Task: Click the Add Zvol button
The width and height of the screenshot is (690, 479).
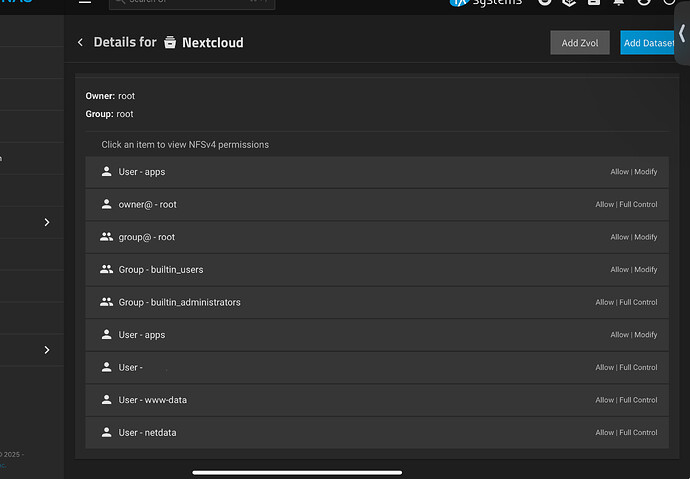Action: 580,43
